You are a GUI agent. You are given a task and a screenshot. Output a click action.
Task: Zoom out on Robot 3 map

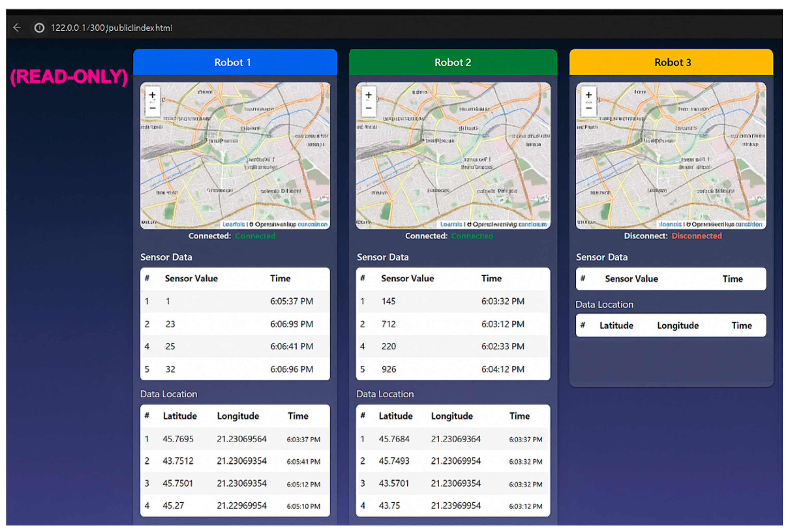pos(589,109)
